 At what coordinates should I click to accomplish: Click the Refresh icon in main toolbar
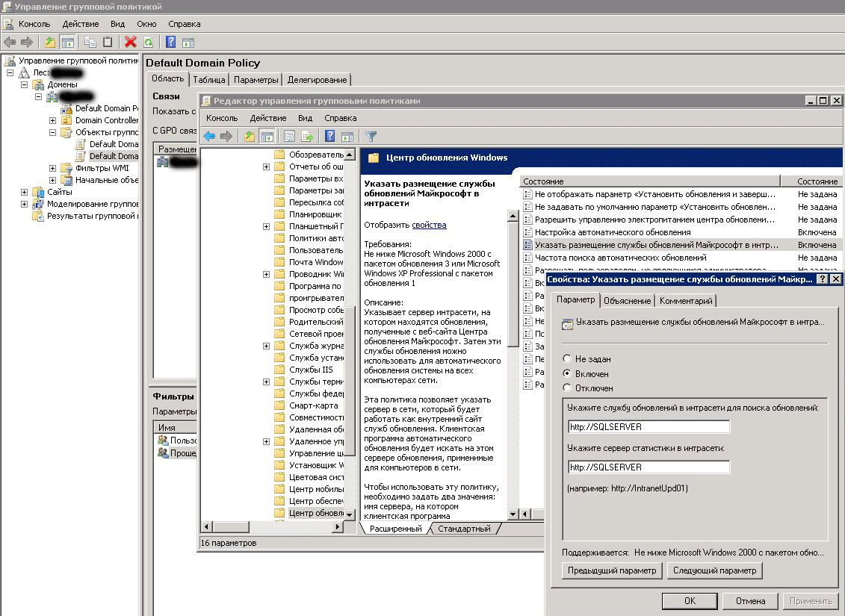tap(148, 43)
